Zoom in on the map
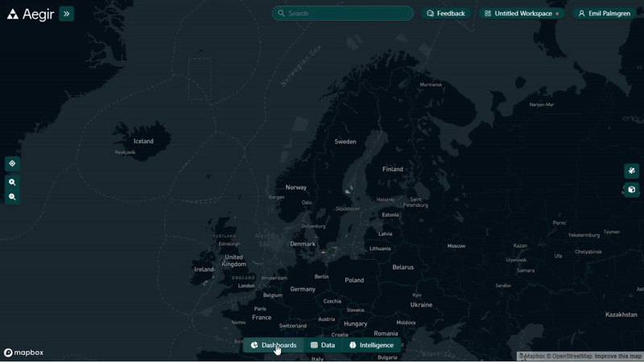This screenshot has width=644, height=362. (x=12, y=182)
